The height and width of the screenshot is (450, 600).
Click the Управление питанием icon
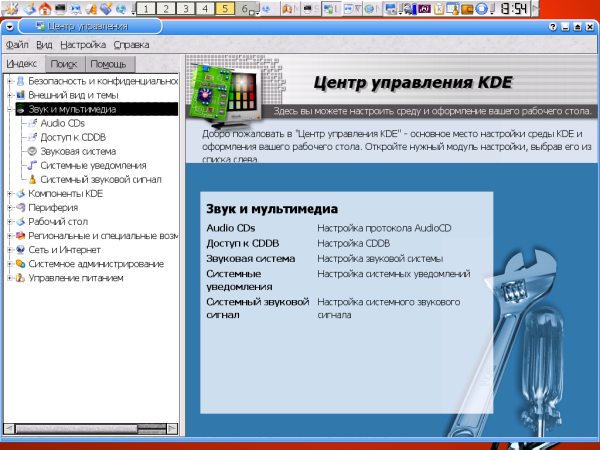tap(20, 278)
